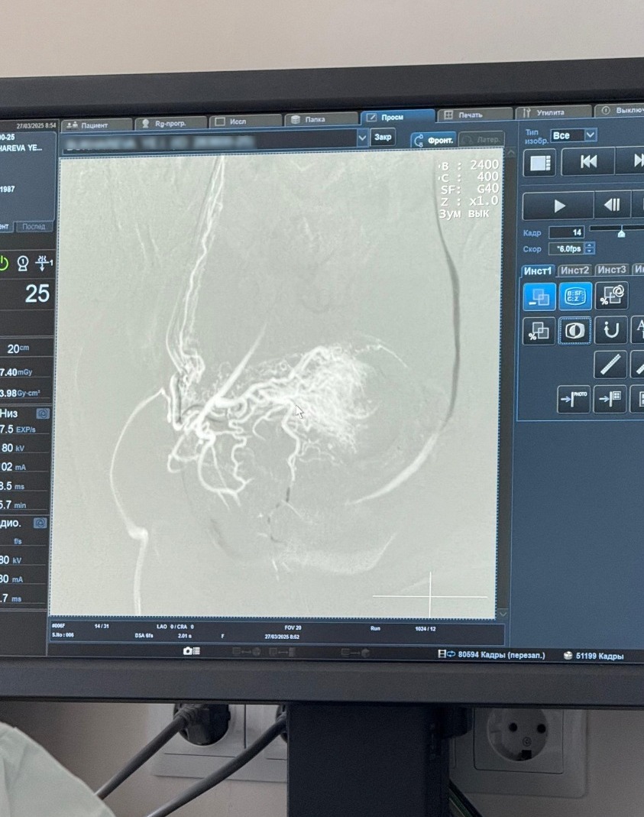
Task: Open the multi-image tile view icon
Action: tap(540, 163)
